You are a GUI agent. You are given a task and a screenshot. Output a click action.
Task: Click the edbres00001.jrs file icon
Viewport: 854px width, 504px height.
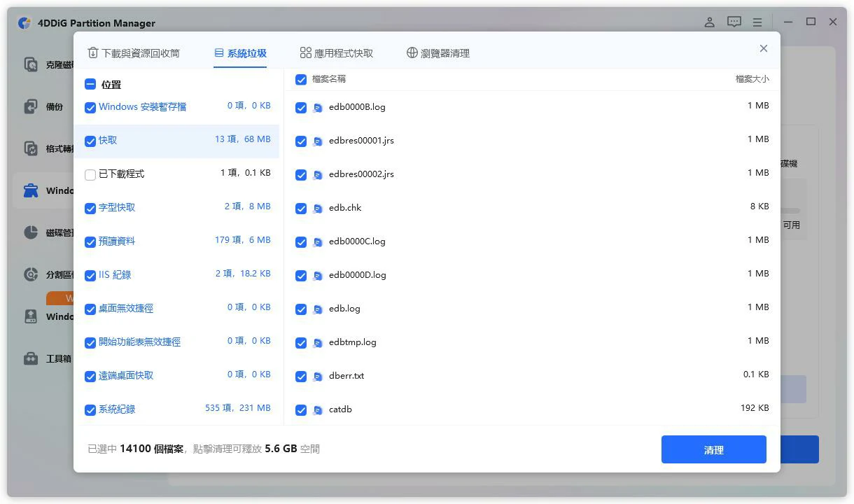tap(318, 141)
